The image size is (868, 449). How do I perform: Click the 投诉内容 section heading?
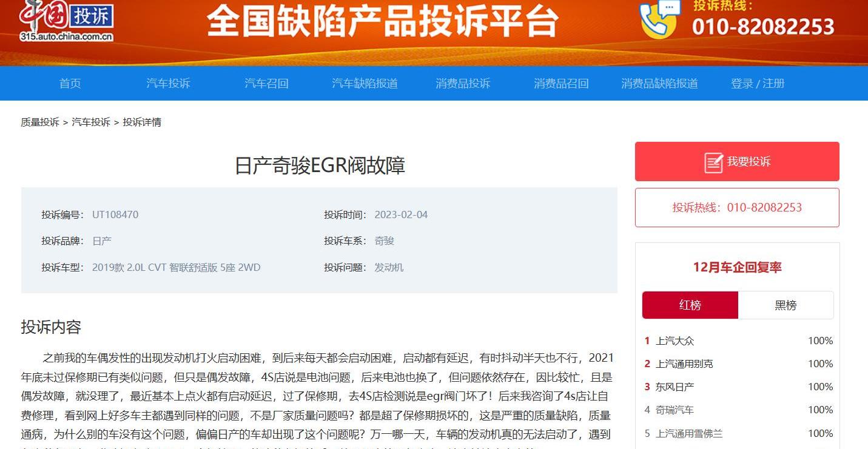(x=51, y=327)
